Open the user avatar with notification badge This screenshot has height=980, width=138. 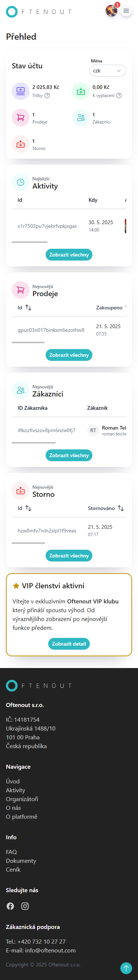(x=112, y=11)
